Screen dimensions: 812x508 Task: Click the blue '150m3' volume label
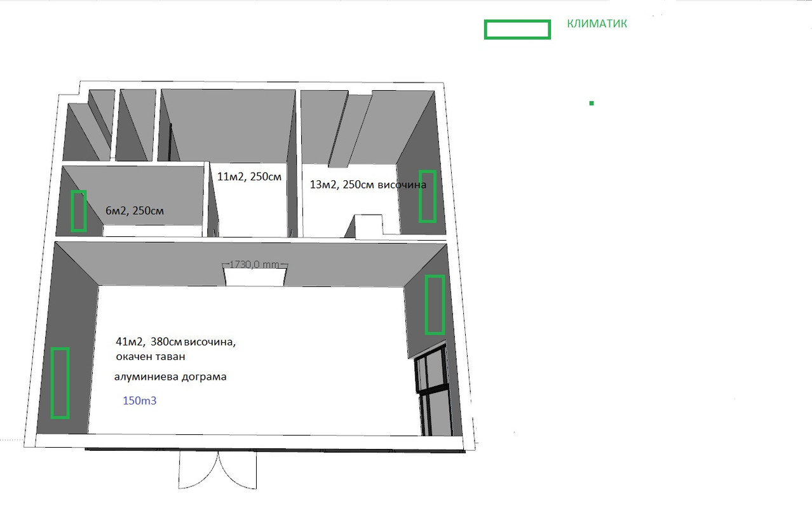pos(139,401)
